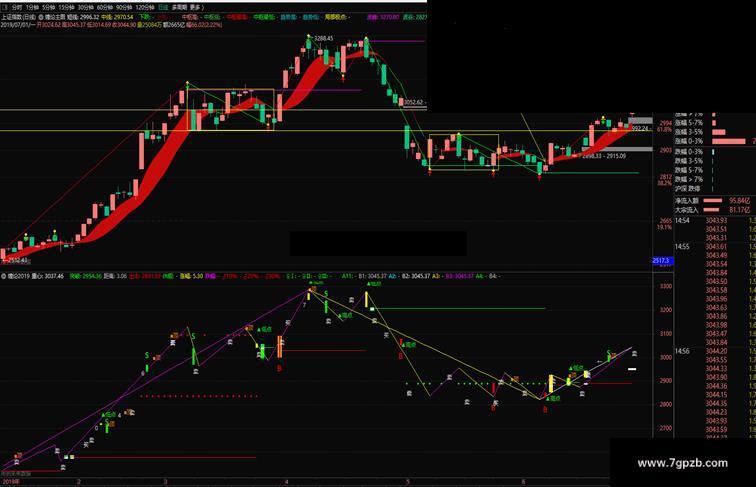Click the red B marker at the lowest bottom
This screenshot has width=756, height=487.
[x=545, y=410]
